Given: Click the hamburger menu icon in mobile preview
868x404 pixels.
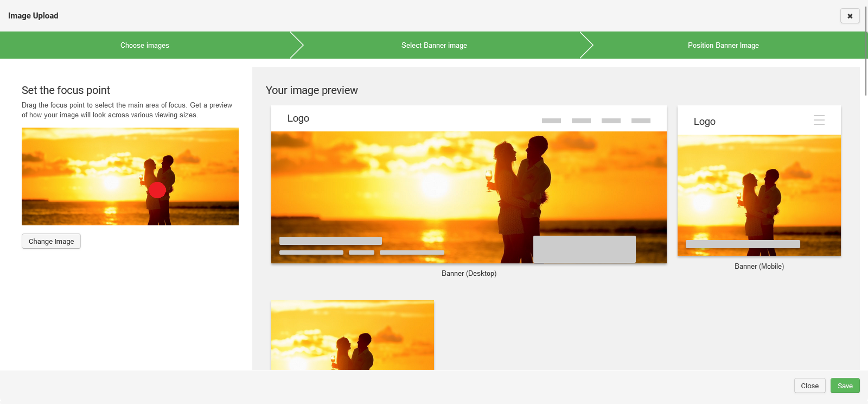Looking at the screenshot, I should pyautogui.click(x=819, y=120).
